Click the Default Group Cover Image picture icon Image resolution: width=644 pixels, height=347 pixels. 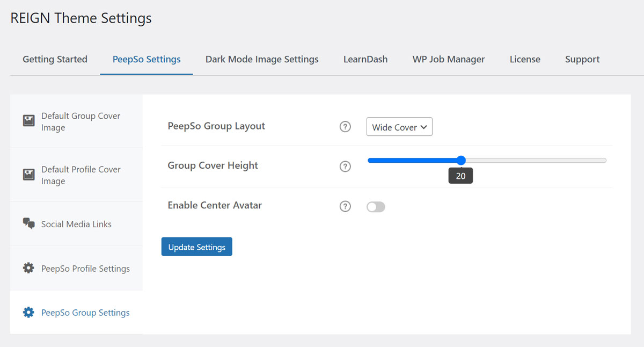(x=28, y=121)
